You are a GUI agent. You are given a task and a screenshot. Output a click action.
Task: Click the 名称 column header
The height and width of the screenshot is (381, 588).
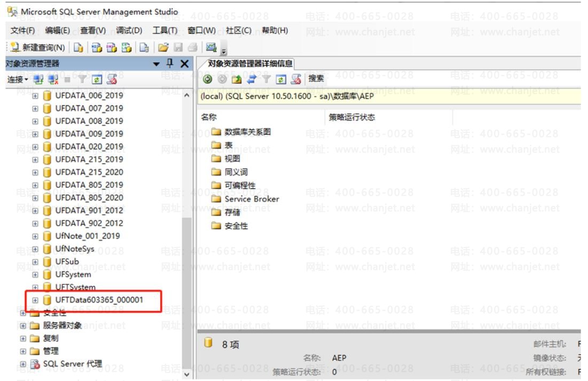tap(261, 117)
